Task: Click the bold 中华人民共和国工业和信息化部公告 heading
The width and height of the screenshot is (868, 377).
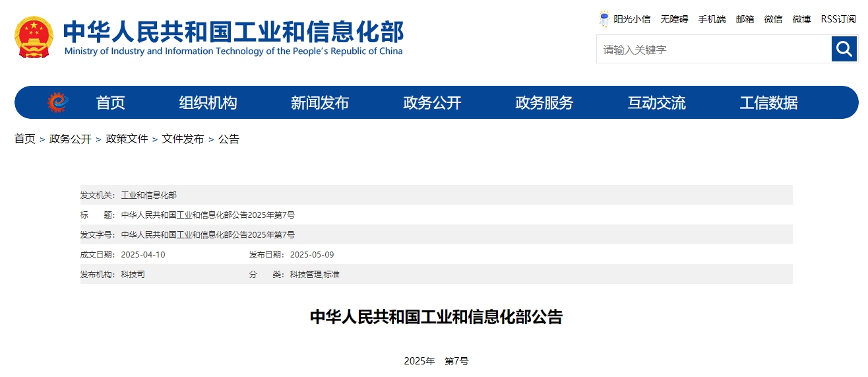Action: coord(436,317)
